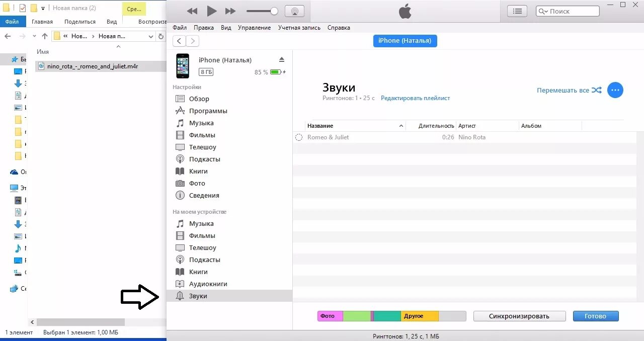Click the OneDrive cloud icon in Explorer
The height and width of the screenshot is (341, 644).
14,172
